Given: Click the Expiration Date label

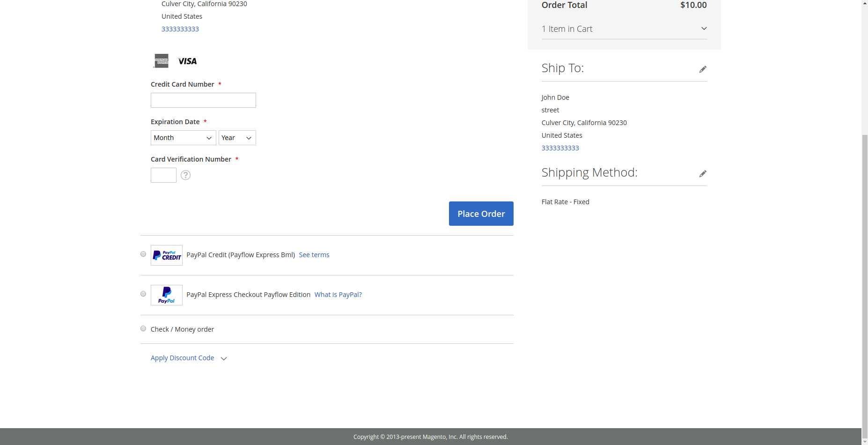Looking at the screenshot, I should coord(175,122).
